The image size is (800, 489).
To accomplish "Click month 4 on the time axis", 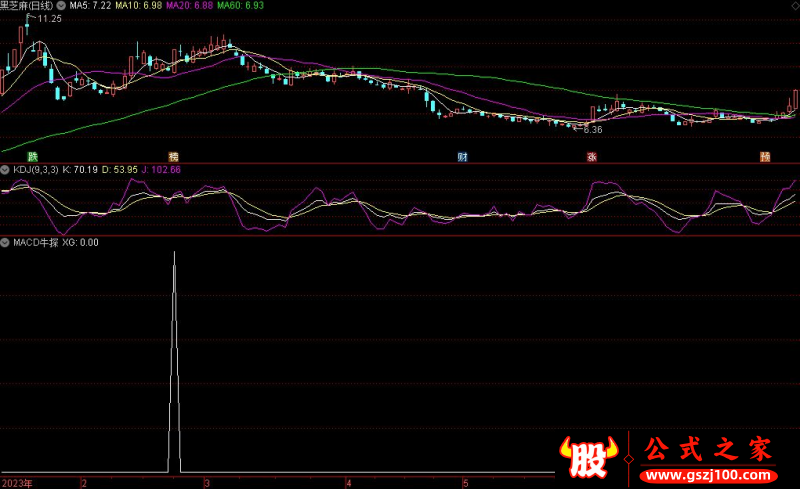I will 347,481.
